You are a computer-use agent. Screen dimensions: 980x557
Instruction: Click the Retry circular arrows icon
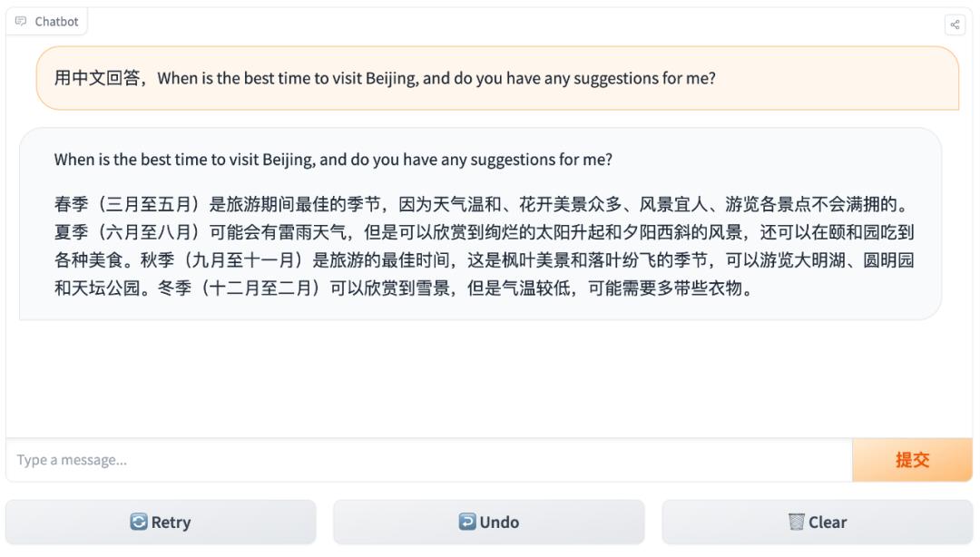[x=139, y=522]
